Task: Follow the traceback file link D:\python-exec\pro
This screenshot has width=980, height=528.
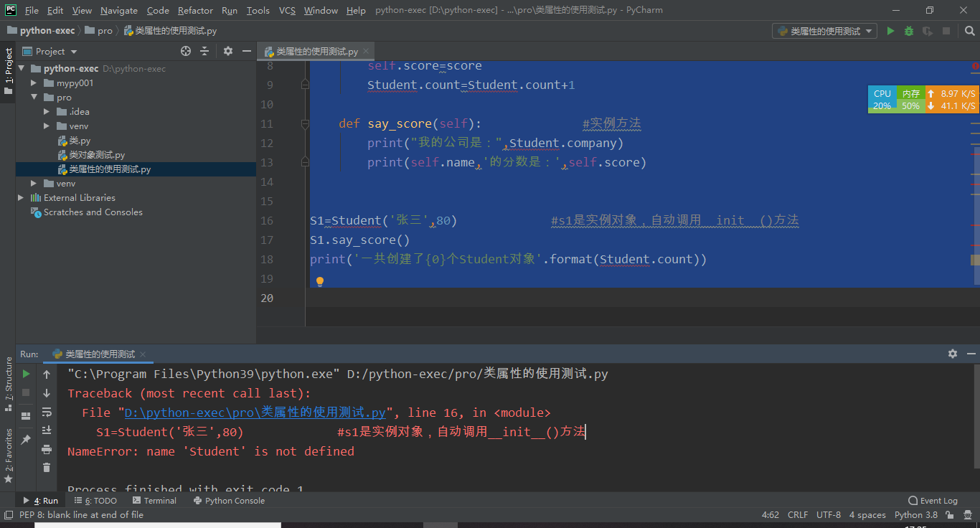Action: pyautogui.click(x=255, y=412)
